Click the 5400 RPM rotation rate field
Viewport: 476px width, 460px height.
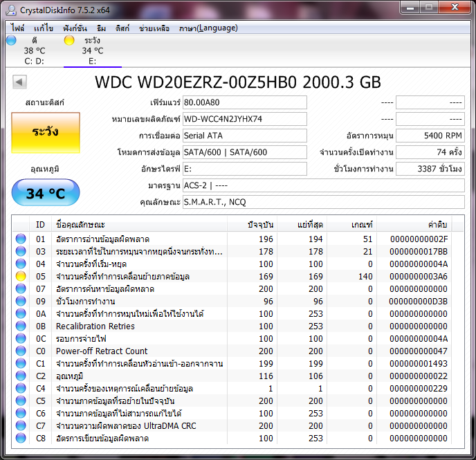click(x=430, y=136)
